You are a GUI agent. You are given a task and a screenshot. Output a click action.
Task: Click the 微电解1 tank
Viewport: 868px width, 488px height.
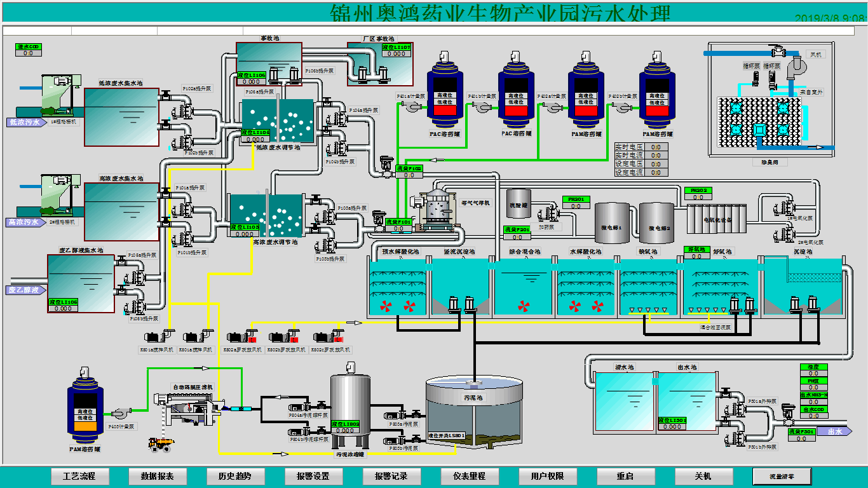(x=611, y=222)
